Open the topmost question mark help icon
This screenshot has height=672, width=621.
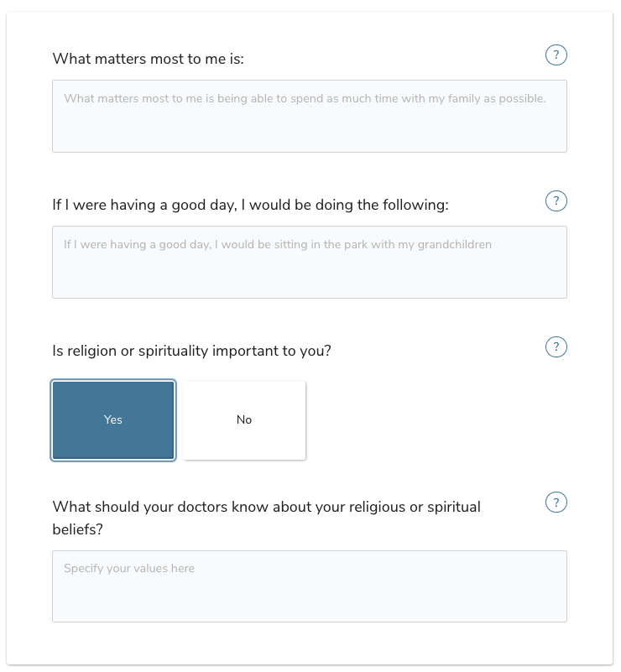pos(556,55)
